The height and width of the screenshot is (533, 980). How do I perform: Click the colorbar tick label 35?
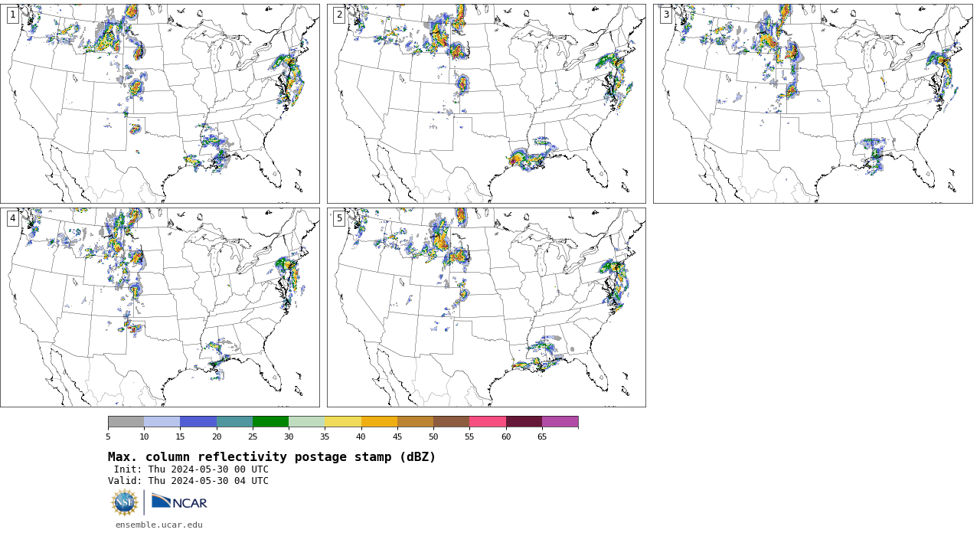(x=325, y=437)
